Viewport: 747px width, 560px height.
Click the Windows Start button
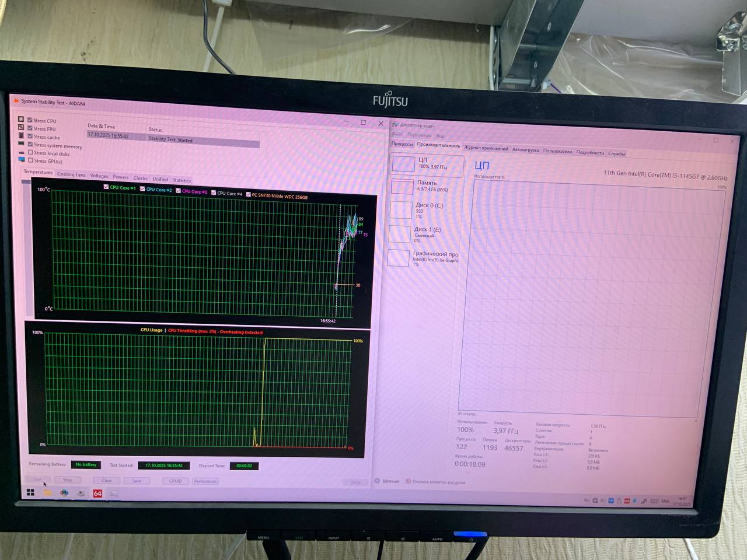[x=30, y=492]
